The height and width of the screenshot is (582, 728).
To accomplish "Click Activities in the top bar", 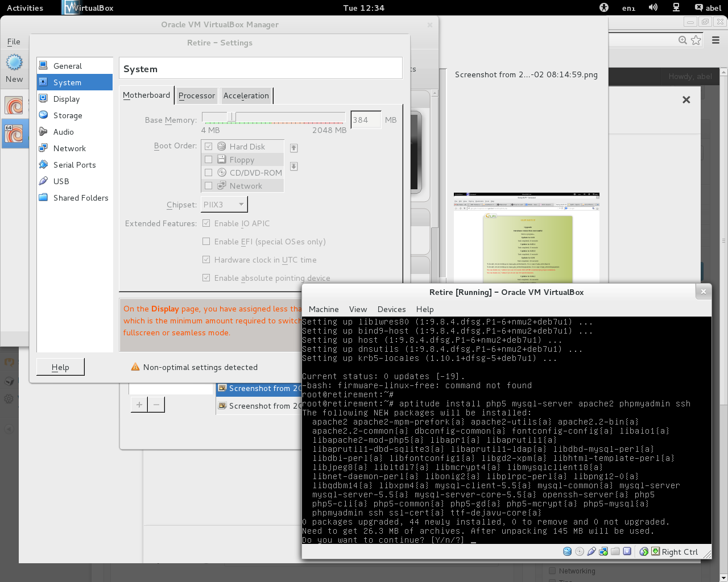I will pos(25,8).
